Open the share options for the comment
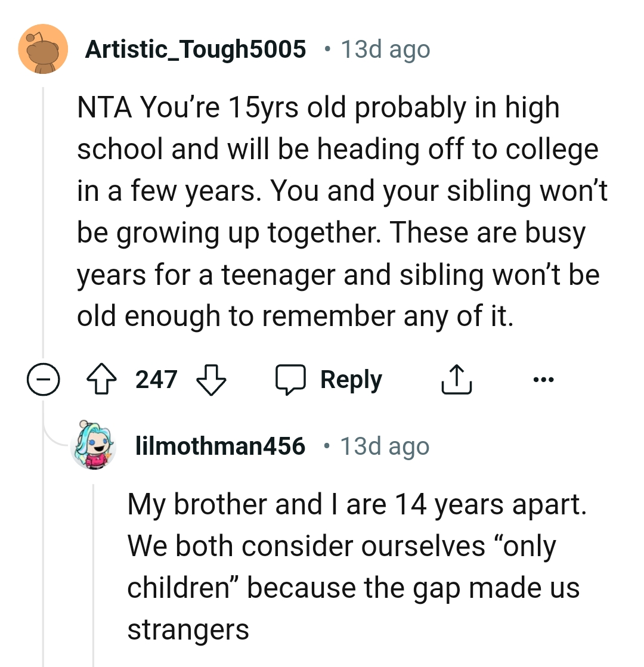 pos(456,379)
